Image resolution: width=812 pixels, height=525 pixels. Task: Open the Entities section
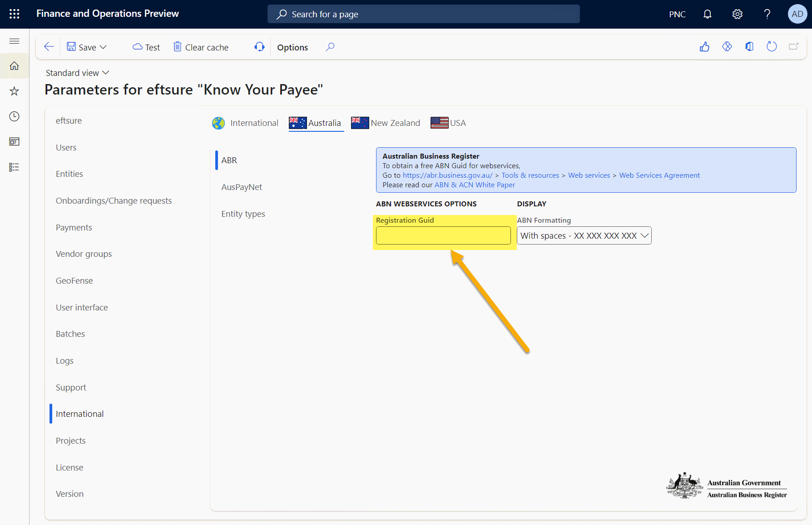tap(69, 174)
